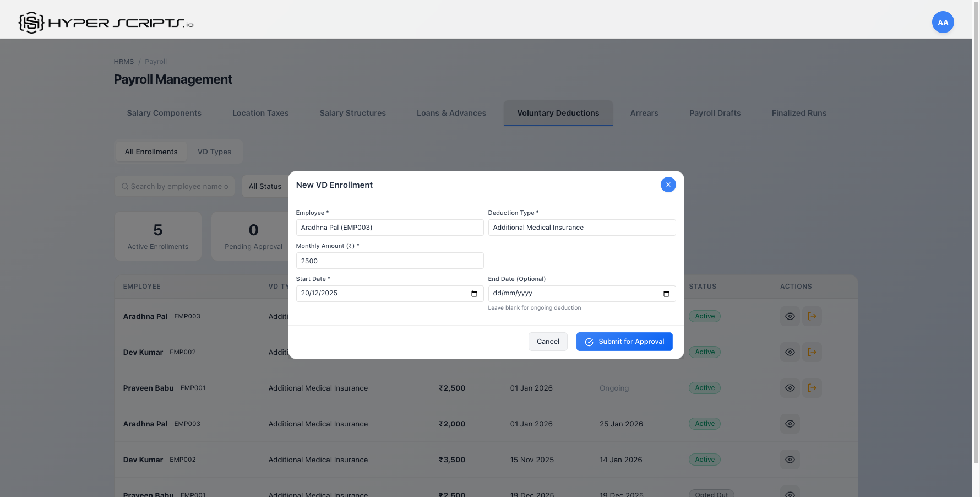Click the opt-out icon for Dev Kumar's enrollment
Image resolution: width=980 pixels, height=497 pixels.
[x=812, y=352]
